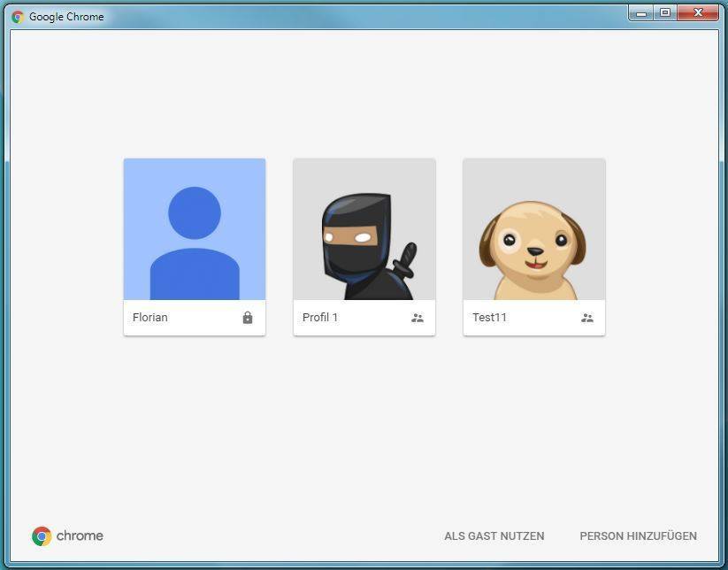
Task: Click the supervised user icon beside Profil 1
Action: 418,318
